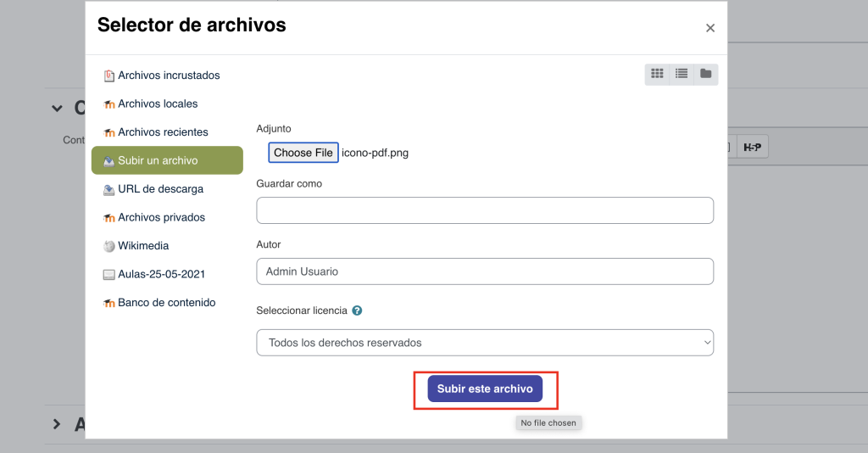
Task: Click the H5P toolbar button
Action: [x=752, y=148]
